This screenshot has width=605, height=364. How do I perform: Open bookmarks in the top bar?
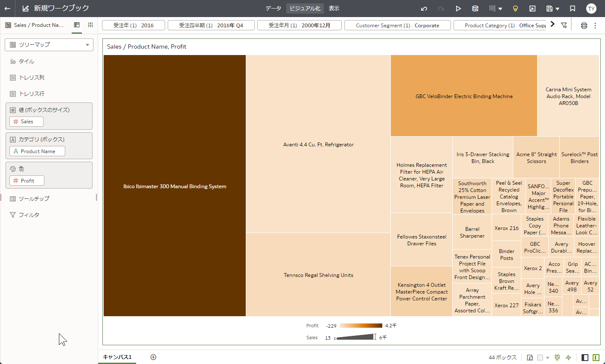(573, 9)
